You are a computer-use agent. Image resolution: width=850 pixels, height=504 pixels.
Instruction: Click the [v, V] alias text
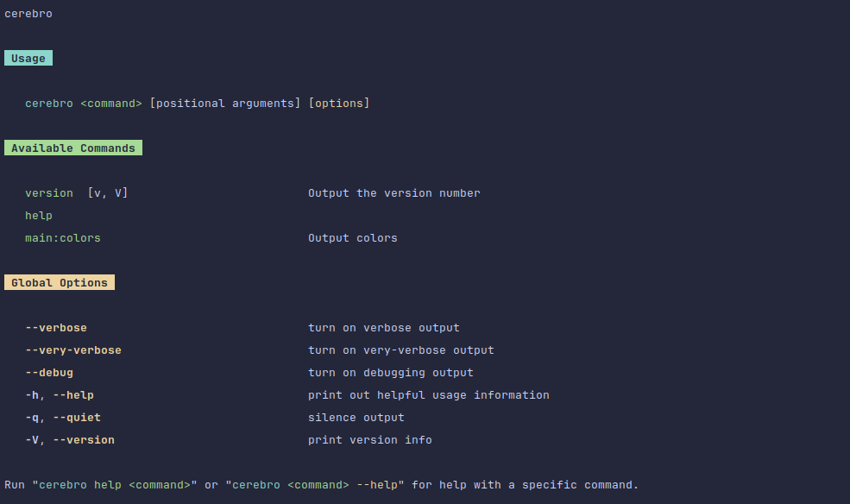(x=108, y=193)
